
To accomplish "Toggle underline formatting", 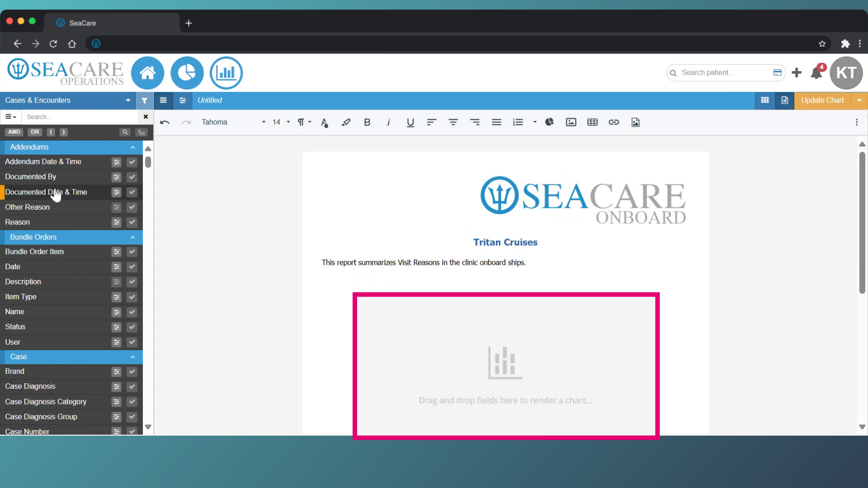I will 410,122.
